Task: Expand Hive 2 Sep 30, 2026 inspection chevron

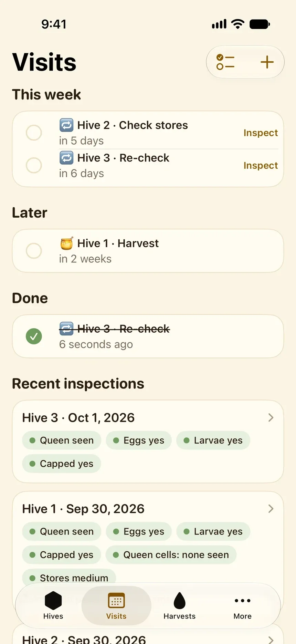Action: [x=271, y=640]
